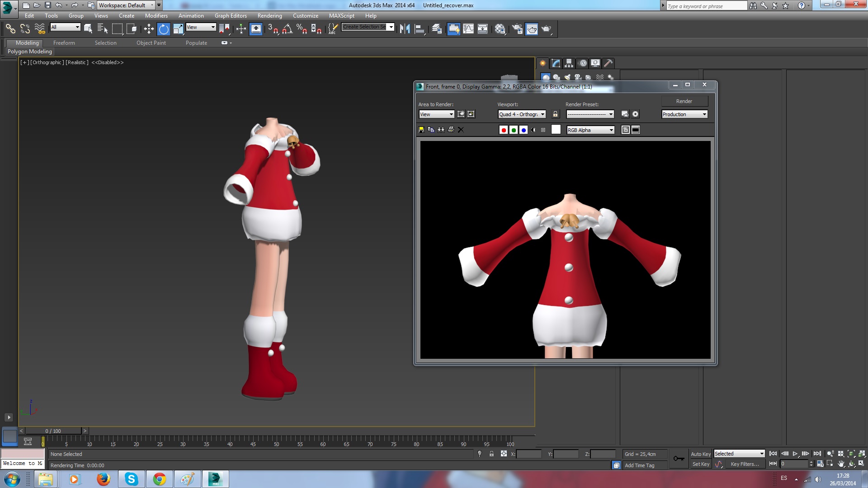Viewport: 868px width, 488px height.
Task: Switch to the Freeform ribbon tab
Action: point(64,43)
